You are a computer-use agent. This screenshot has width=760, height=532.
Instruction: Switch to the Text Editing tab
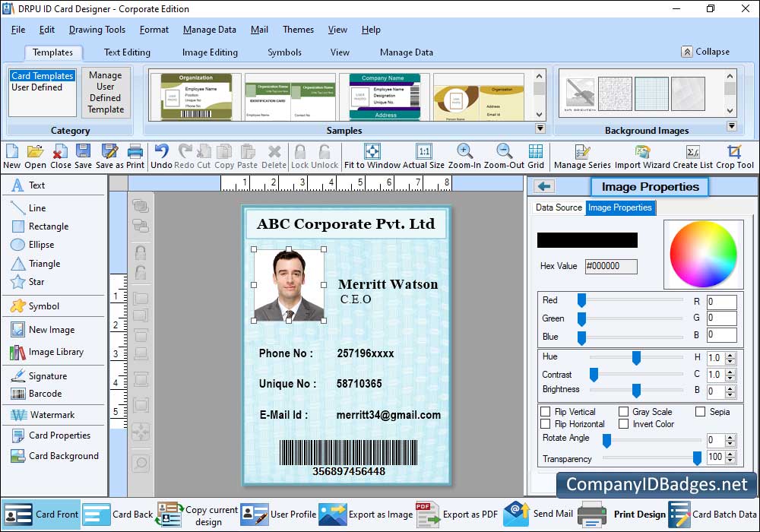click(127, 52)
